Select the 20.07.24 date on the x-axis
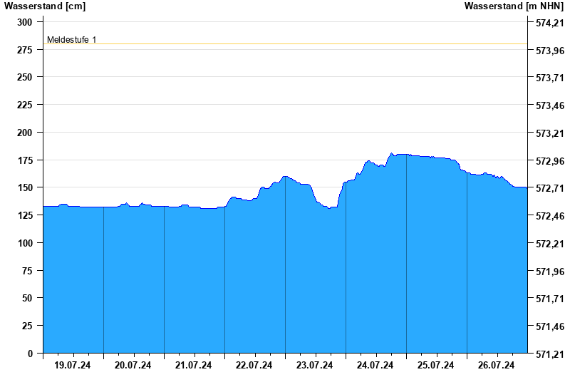Screen dimensions: 570x392 (x=133, y=366)
